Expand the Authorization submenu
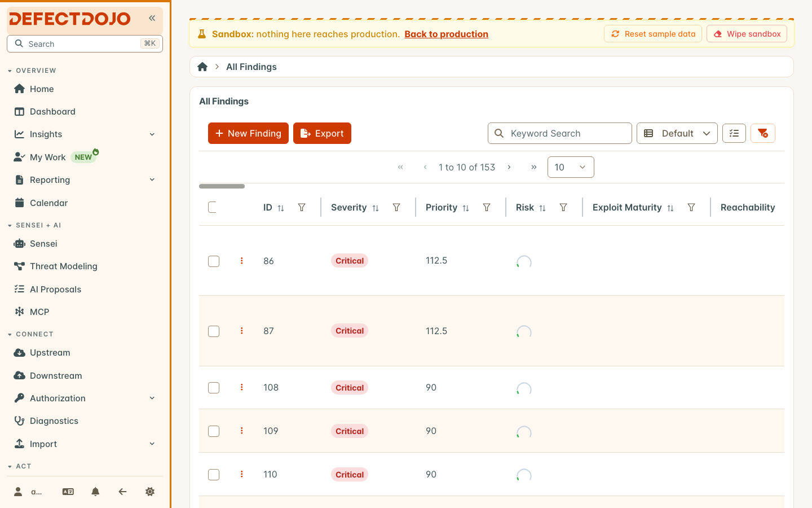The image size is (812, 508). click(x=152, y=398)
